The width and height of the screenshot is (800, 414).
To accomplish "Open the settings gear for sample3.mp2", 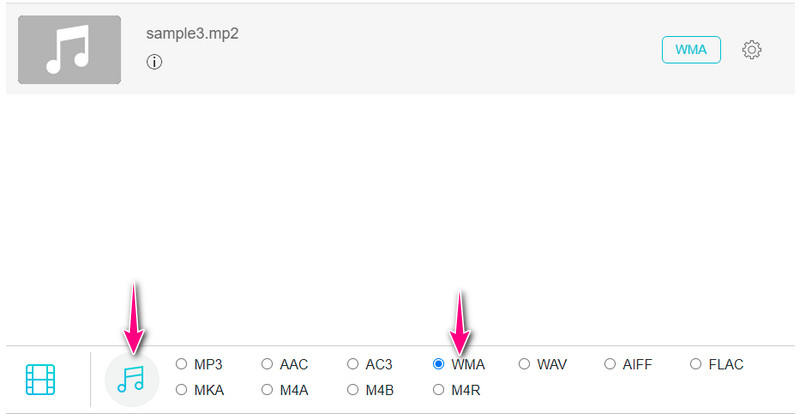I will 752,50.
